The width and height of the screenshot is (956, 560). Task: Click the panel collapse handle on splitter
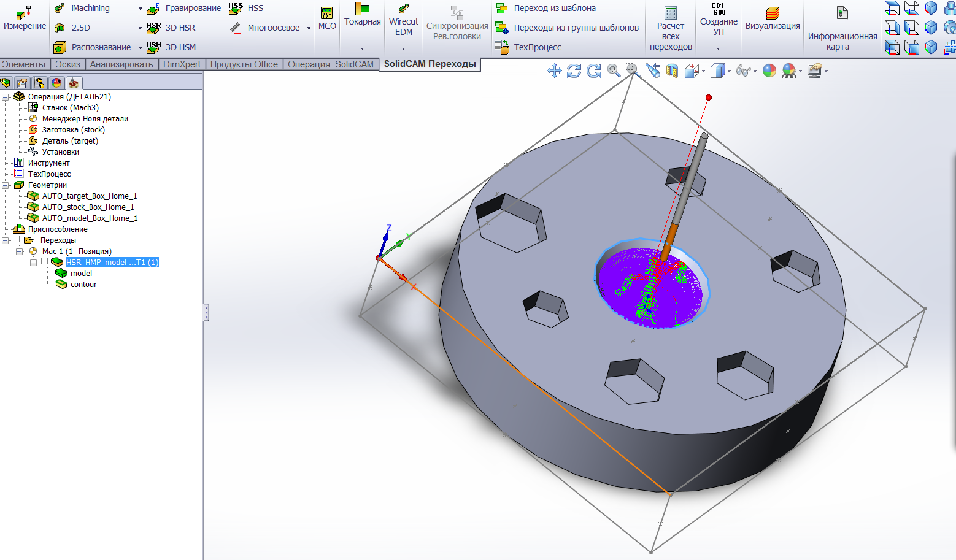coord(206,313)
